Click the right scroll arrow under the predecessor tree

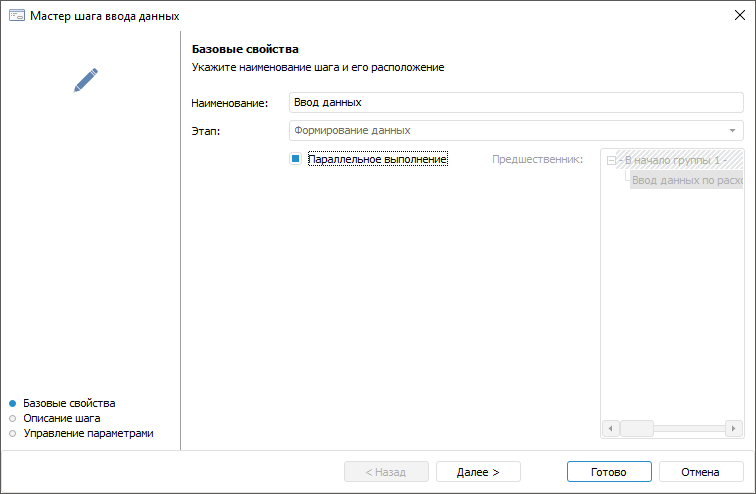click(x=735, y=428)
